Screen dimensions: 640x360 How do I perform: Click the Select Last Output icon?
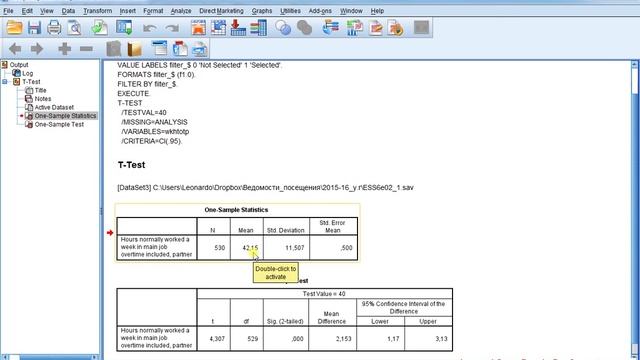coord(331,28)
